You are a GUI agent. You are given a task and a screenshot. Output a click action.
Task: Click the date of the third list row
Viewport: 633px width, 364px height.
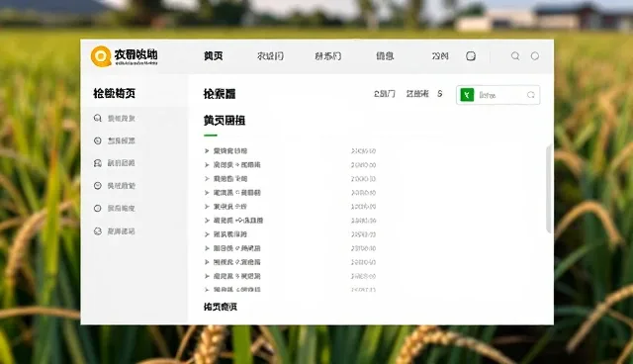[x=363, y=179]
